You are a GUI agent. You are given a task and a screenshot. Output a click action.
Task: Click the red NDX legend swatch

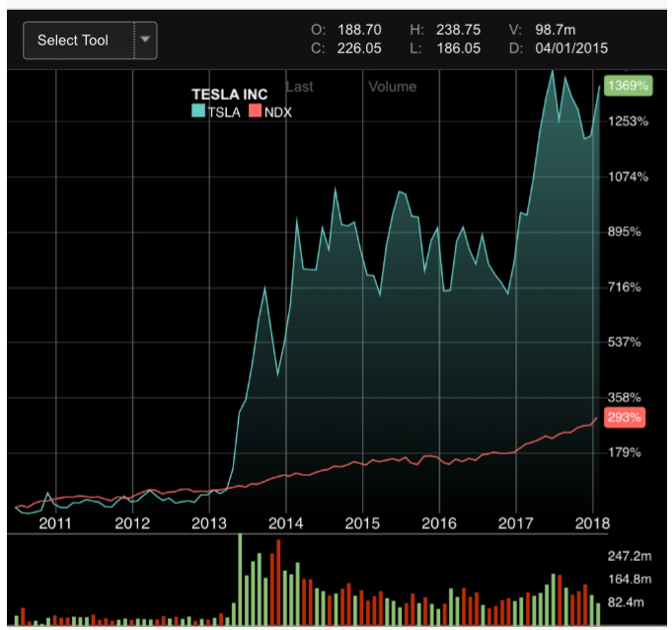pyautogui.click(x=255, y=111)
